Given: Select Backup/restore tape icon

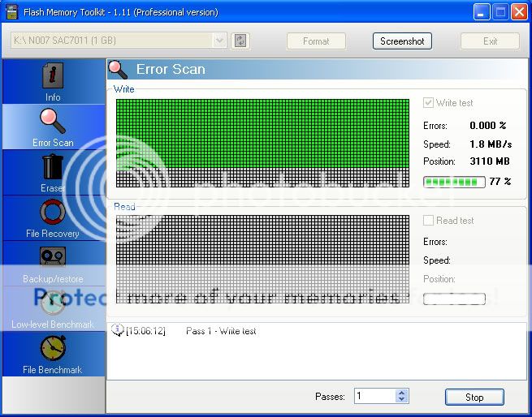Looking at the screenshot, I should [x=53, y=258].
